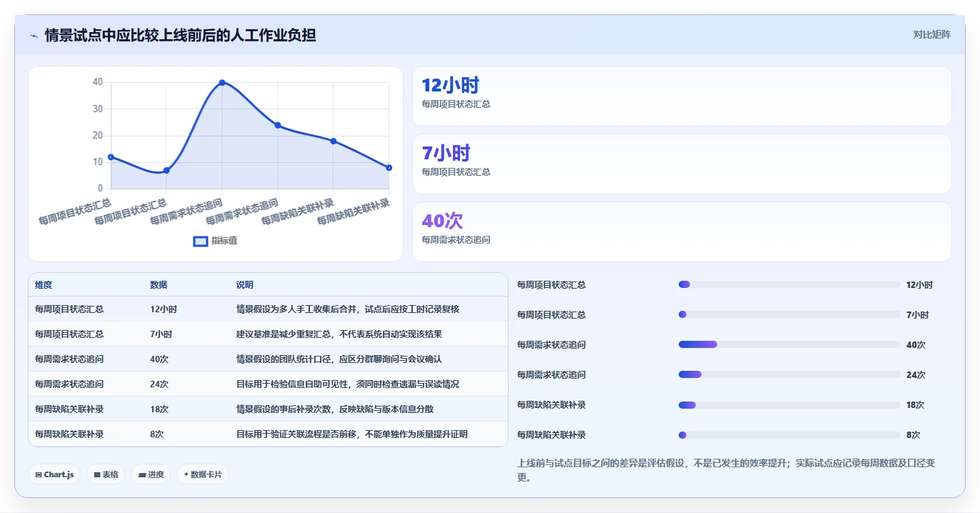Screen dimensions: 980x513
Task: Click the progress bar labeled 24次
Action: coord(789,374)
